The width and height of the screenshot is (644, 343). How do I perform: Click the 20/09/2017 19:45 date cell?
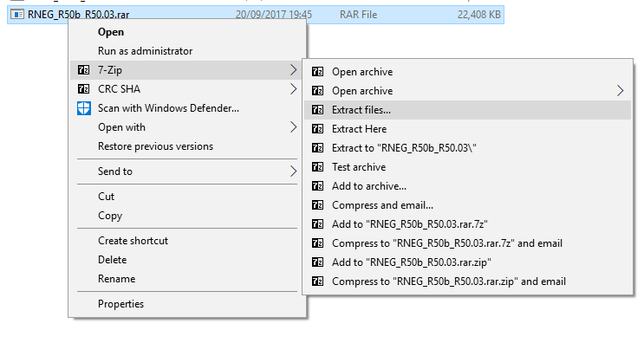point(274,15)
